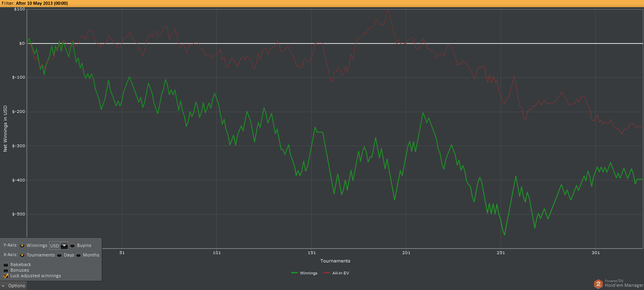Viewport: 644px width, 290px height.
Task: Click the Tournaments x-axis title
Action: [335, 261]
